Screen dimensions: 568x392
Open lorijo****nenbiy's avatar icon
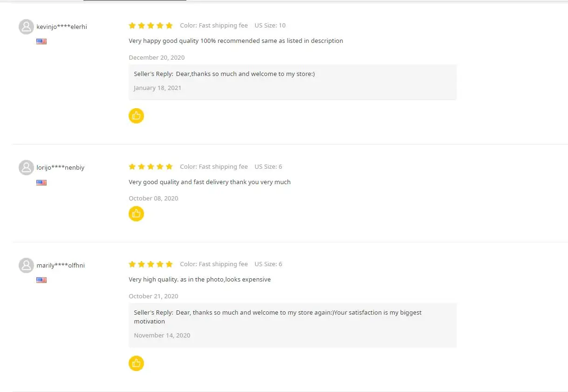[26, 168]
